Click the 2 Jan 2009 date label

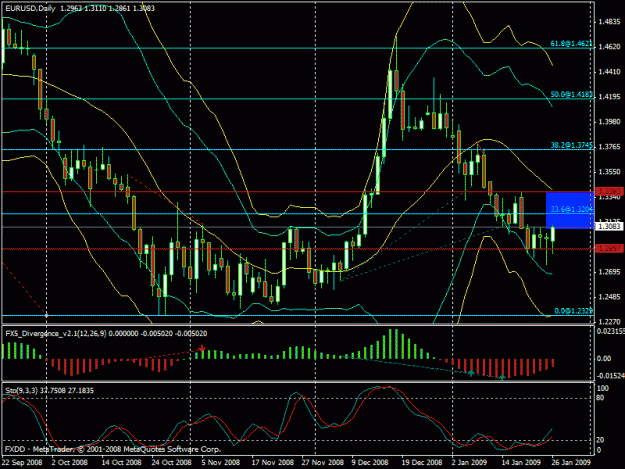click(x=469, y=462)
